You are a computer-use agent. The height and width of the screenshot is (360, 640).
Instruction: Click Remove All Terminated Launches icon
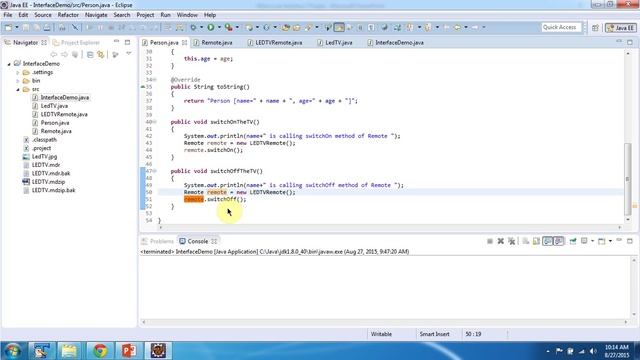pyautogui.click(x=511, y=241)
